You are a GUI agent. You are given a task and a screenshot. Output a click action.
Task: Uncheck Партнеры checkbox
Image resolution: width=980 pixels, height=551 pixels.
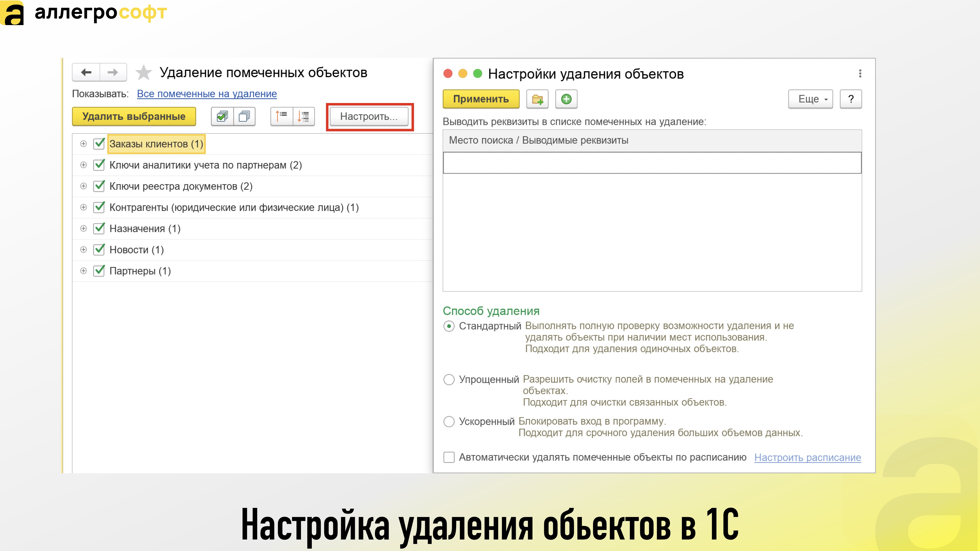pos(99,271)
